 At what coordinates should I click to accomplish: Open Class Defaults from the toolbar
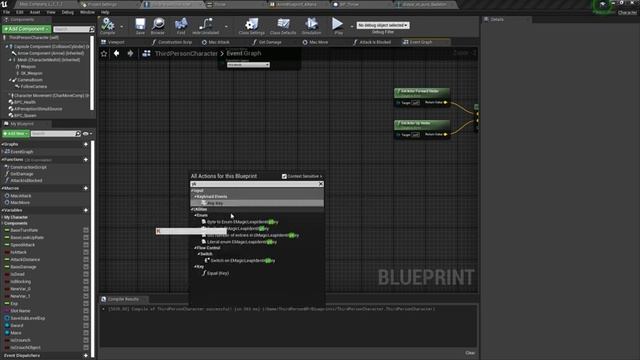click(x=283, y=24)
